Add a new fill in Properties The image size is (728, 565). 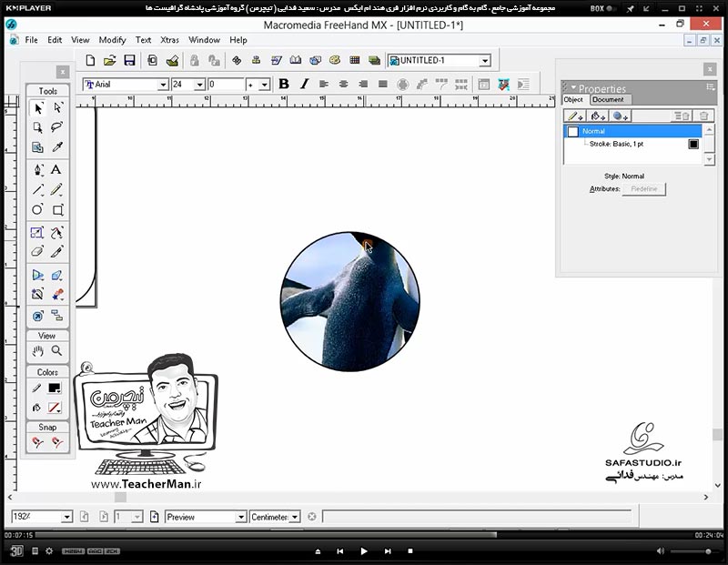pyautogui.click(x=598, y=116)
